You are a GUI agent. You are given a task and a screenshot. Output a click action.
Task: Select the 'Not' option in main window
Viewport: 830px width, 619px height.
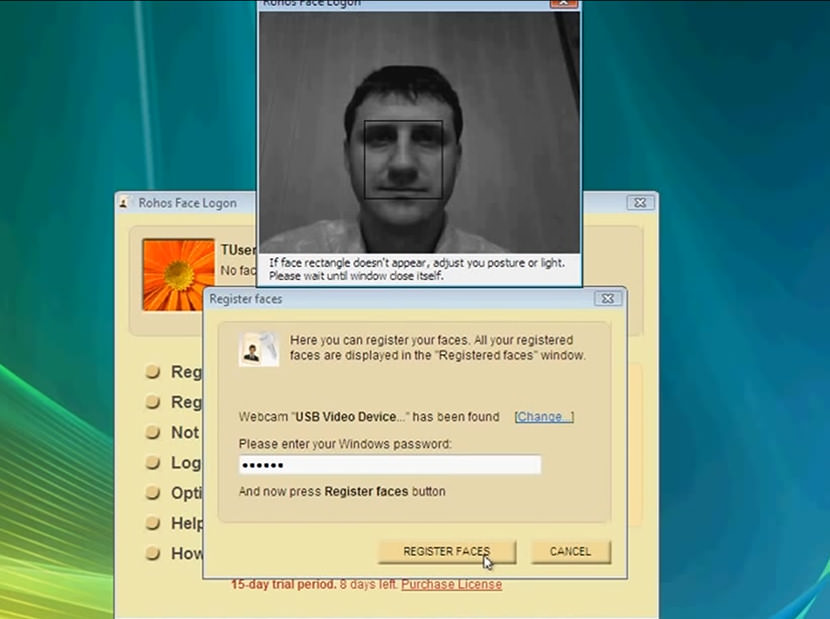[173, 432]
